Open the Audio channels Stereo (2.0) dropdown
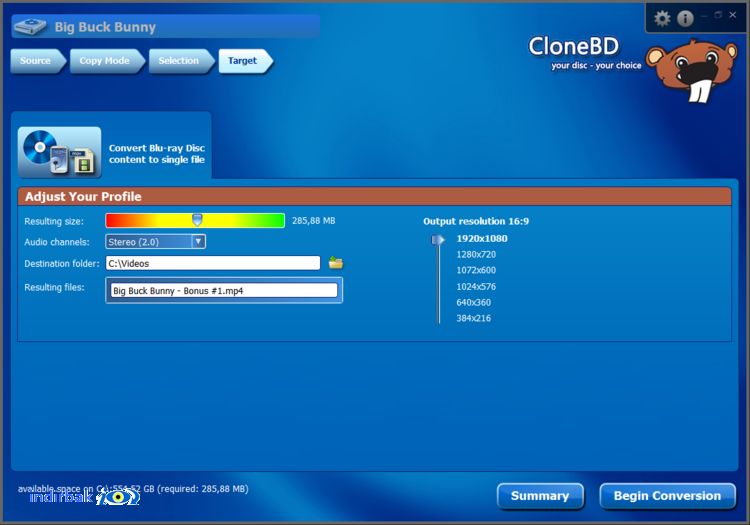Image resolution: width=750 pixels, height=525 pixels. click(155, 241)
